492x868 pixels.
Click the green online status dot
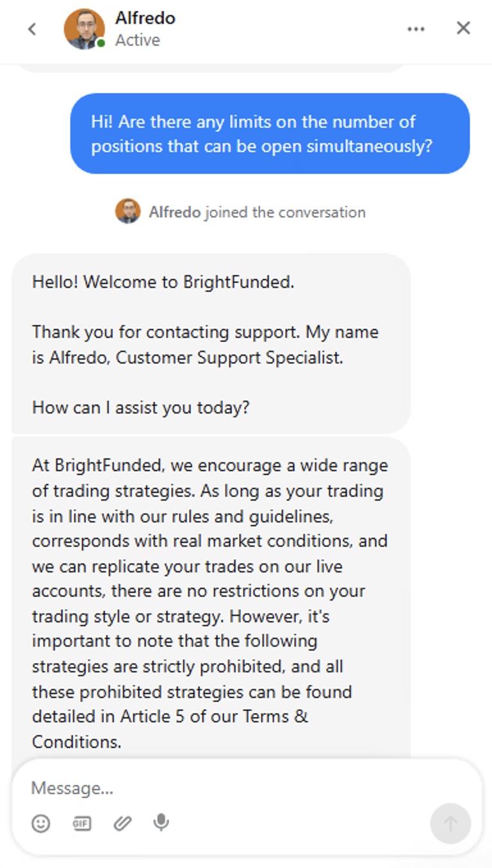101,43
